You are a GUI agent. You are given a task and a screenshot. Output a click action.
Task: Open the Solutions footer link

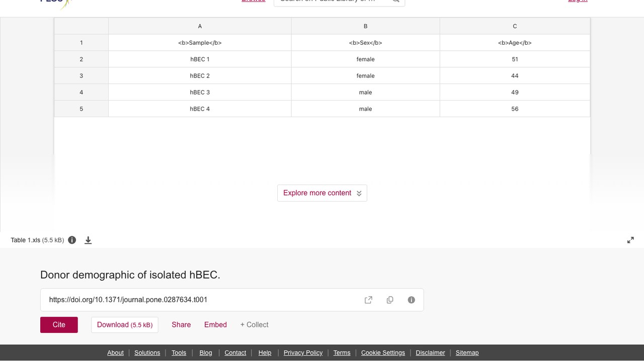tap(147, 353)
